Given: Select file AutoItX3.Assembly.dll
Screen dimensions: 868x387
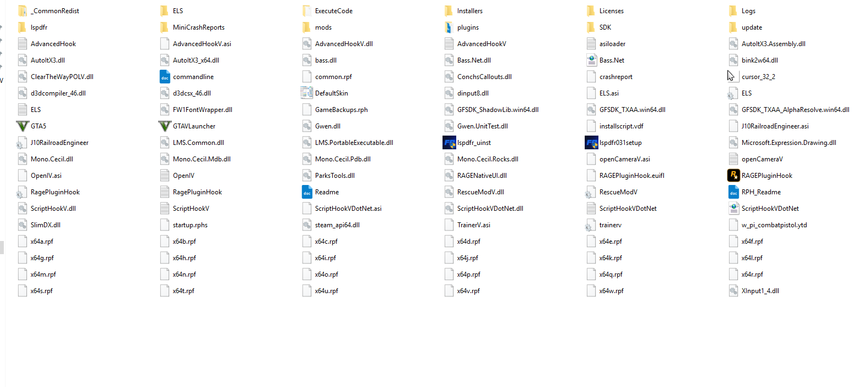Looking at the screenshot, I should coord(774,44).
